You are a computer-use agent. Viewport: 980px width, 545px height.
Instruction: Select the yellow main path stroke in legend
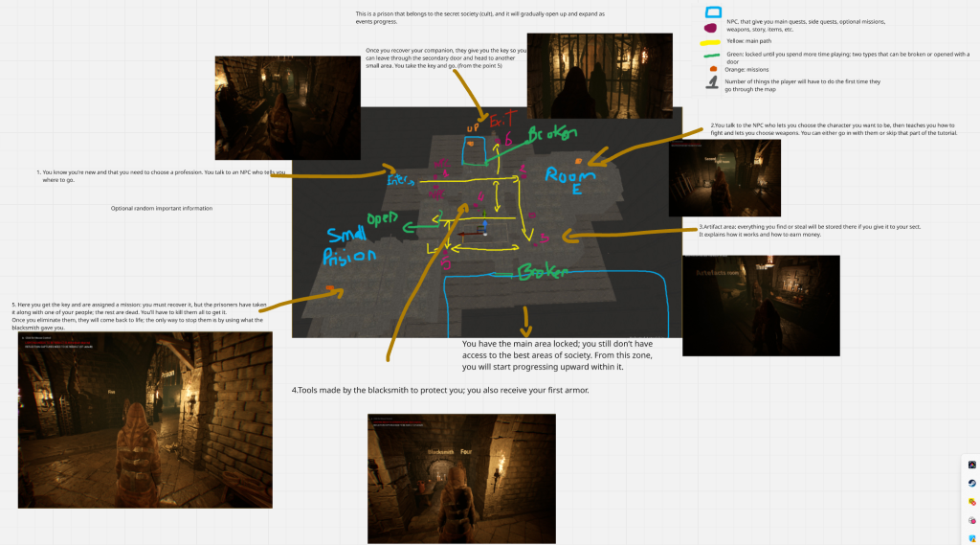[712, 42]
